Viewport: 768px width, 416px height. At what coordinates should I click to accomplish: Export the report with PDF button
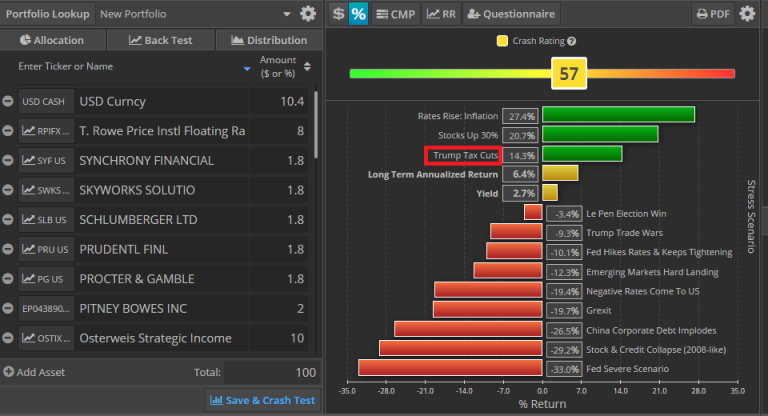[714, 14]
